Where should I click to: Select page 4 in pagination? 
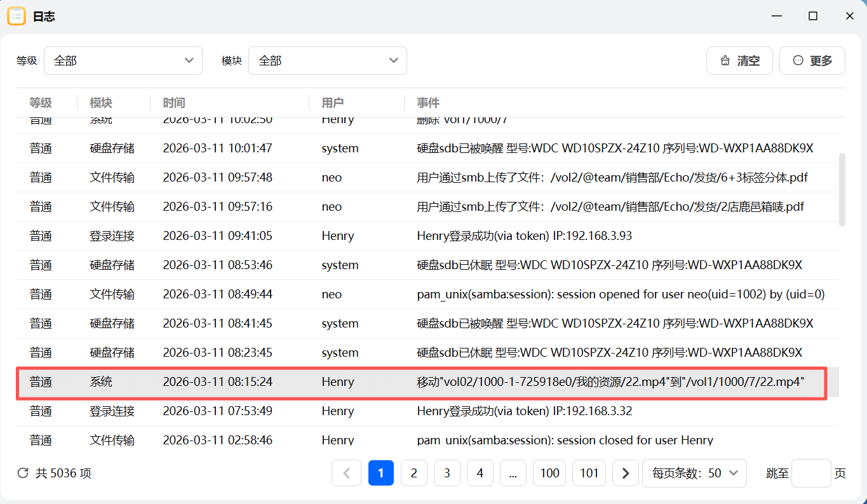[480, 473]
